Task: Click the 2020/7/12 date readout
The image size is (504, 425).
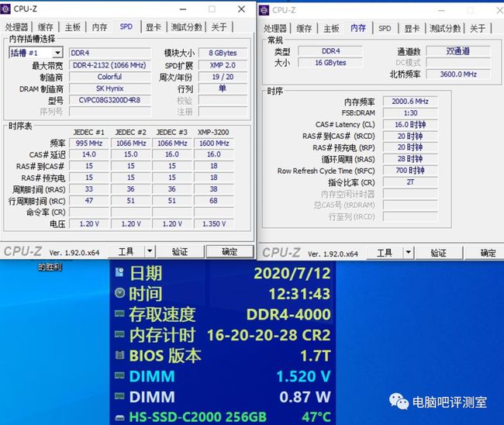Action: [x=292, y=274]
